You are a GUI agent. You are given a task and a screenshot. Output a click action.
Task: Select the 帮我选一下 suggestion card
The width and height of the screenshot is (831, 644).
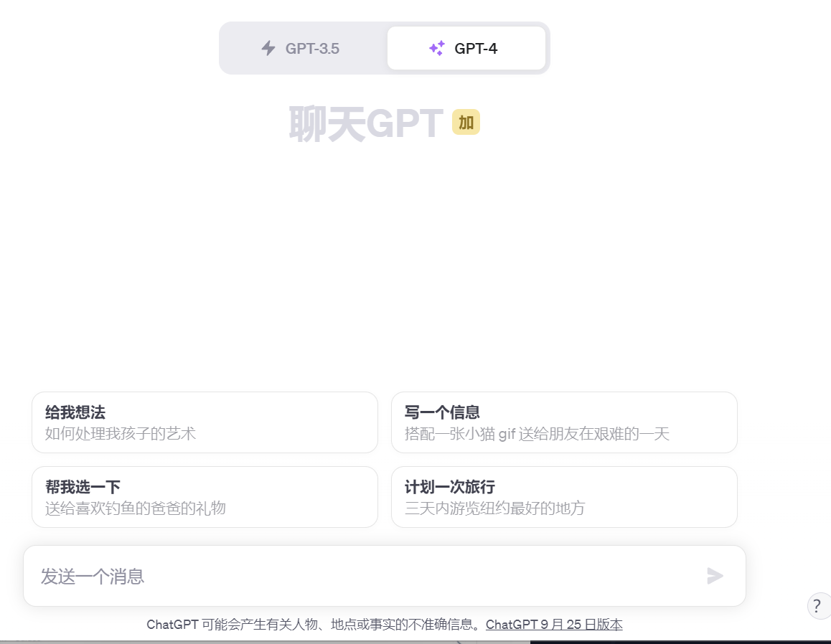(205, 497)
